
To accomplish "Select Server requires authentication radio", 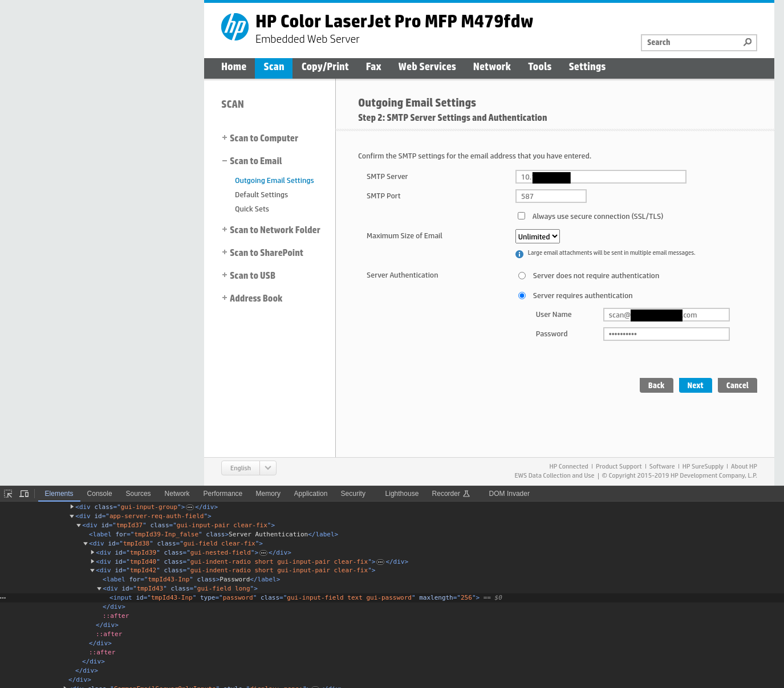I will point(522,296).
